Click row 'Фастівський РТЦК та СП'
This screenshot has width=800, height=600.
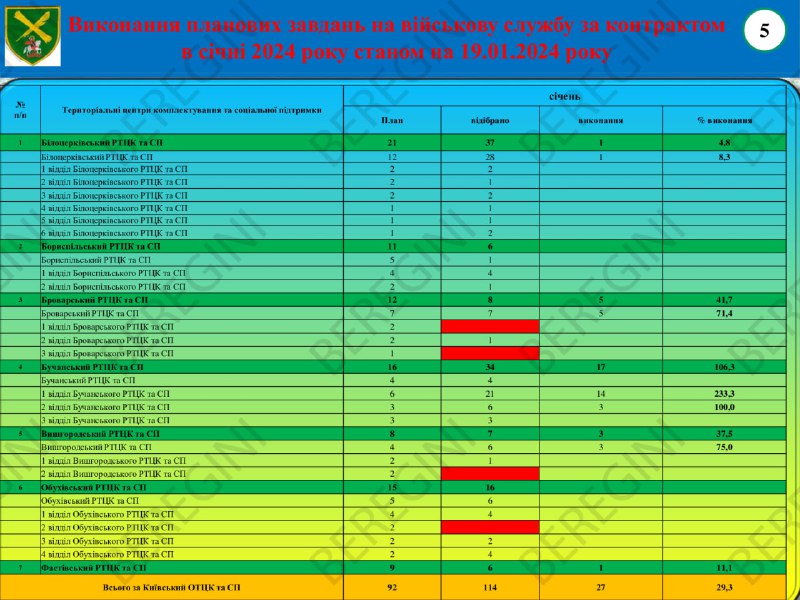pos(393,567)
